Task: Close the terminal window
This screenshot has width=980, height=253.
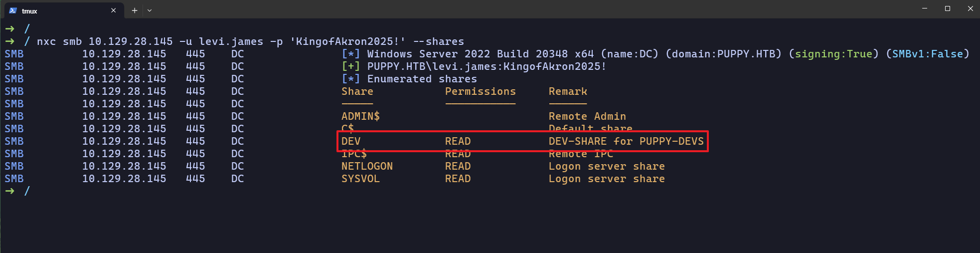Action: (x=971, y=8)
